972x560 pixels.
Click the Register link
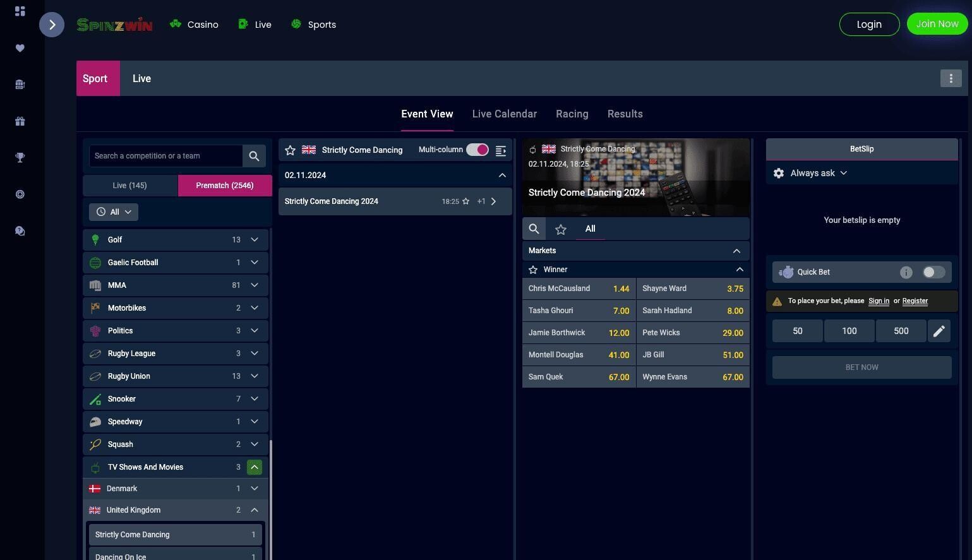click(915, 301)
